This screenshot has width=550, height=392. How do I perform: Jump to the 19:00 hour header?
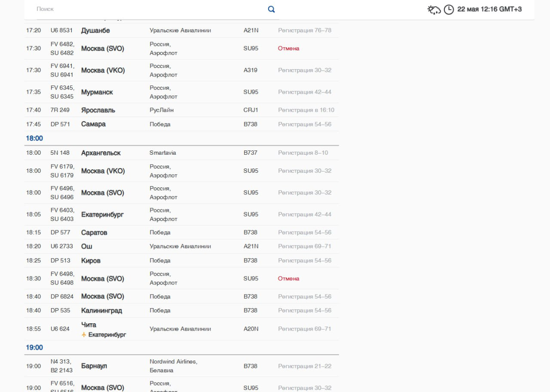[x=34, y=347]
